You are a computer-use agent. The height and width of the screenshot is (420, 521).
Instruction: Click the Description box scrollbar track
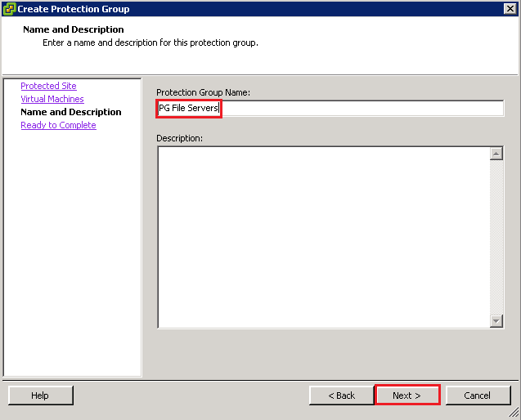click(496, 237)
